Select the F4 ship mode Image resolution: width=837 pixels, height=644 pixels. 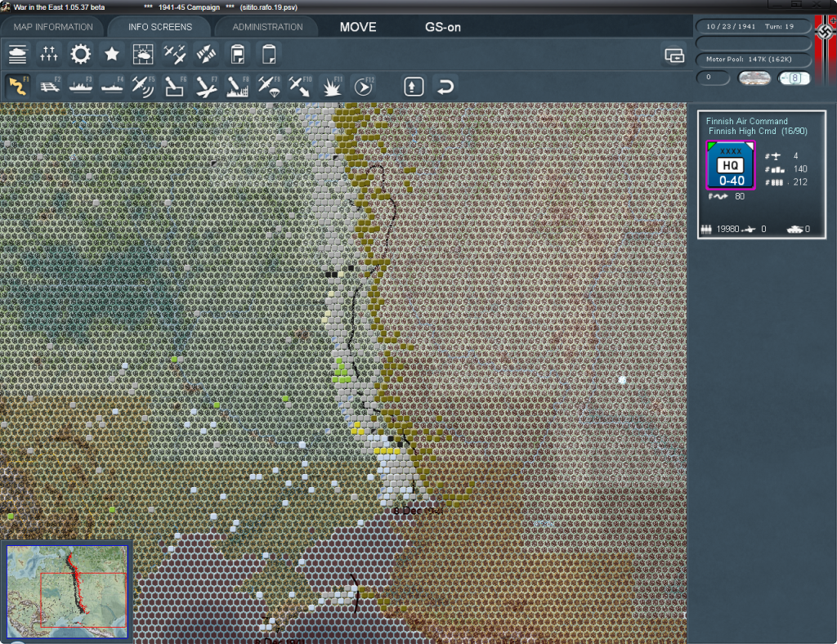pyautogui.click(x=112, y=87)
